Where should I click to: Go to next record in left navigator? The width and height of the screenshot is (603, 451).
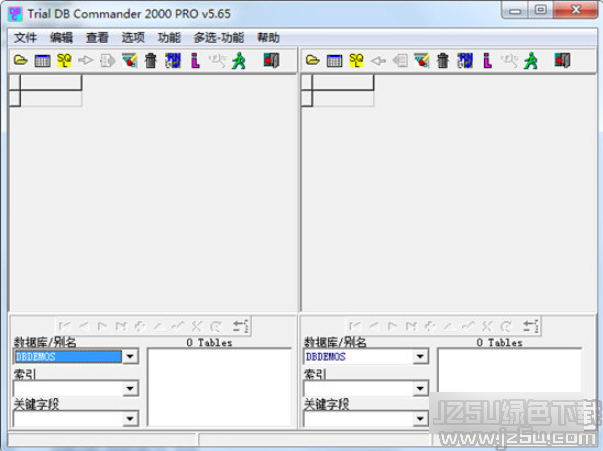pyautogui.click(x=102, y=326)
